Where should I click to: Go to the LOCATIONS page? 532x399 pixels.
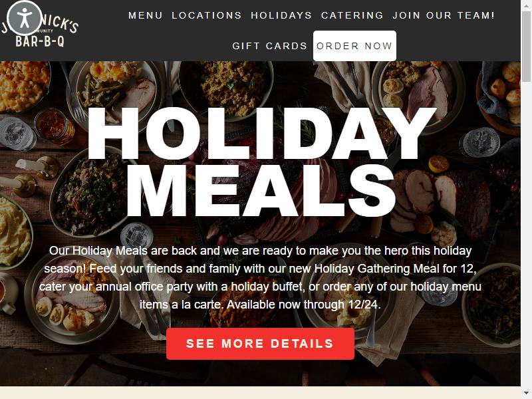[206, 15]
